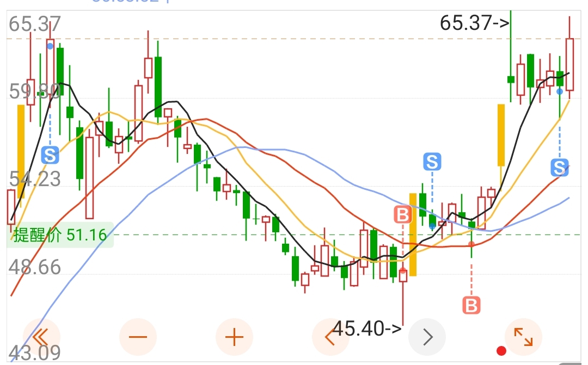Viewport: 588px width, 365px height.
Task: Zoom in the chart with plus button
Action: pos(234,337)
